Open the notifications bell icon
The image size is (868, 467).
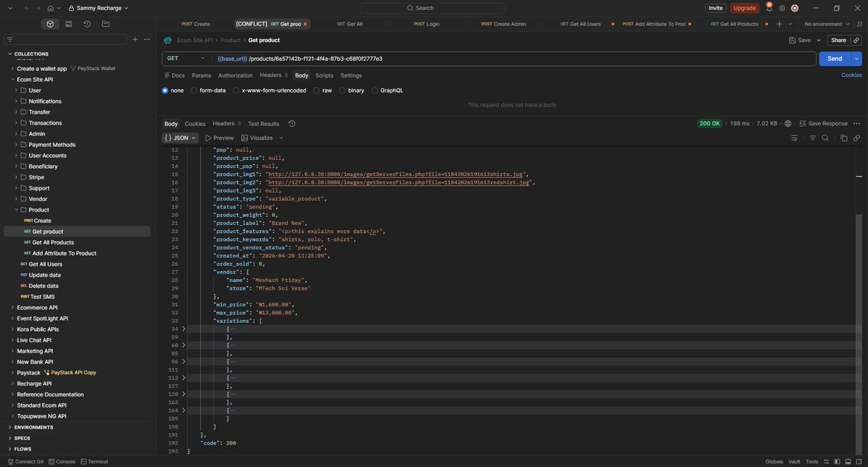click(x=769, y=8)
